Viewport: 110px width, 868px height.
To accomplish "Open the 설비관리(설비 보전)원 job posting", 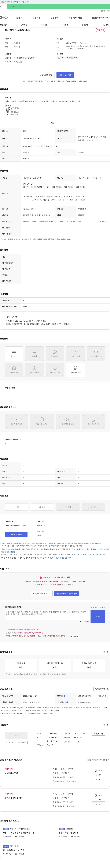I will point(14,798).
